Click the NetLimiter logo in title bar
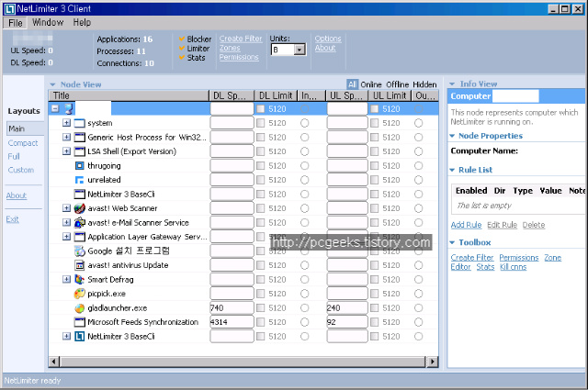The image size is (588, 390). coord(10,9)
